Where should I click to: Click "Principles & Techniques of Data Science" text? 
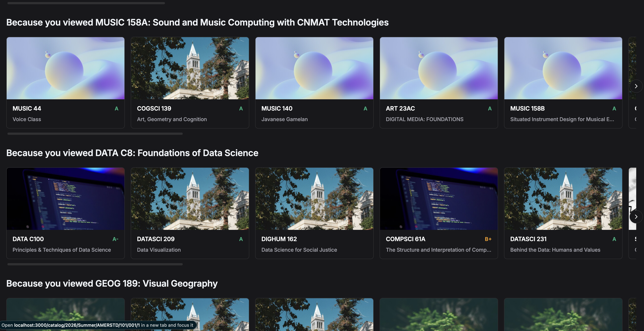point(62,250)
